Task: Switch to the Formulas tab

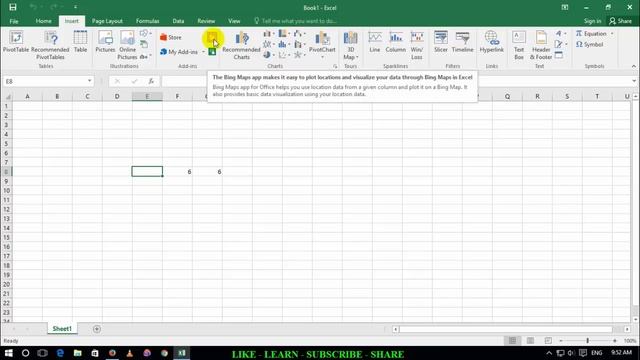Action: (147, 21)
